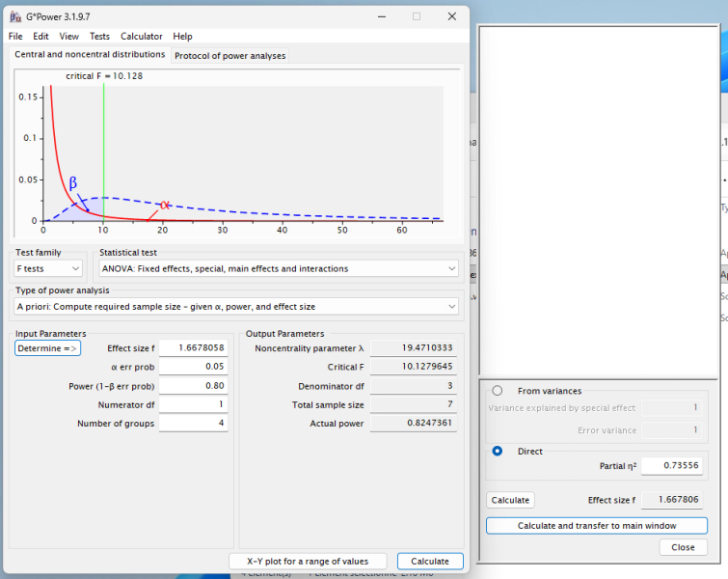Expand the Test family dropdown
The width and height of the screenshot is (728, 579).
(x=48, y=268)
